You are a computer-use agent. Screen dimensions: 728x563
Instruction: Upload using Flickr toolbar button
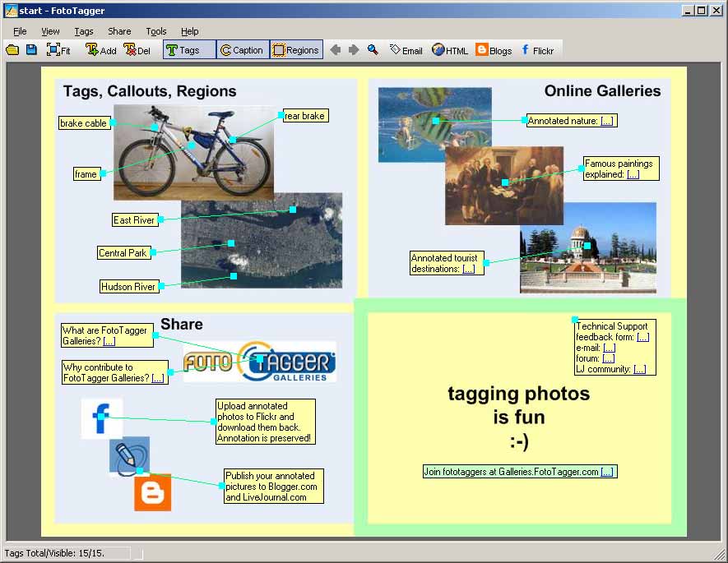point(538,50)
